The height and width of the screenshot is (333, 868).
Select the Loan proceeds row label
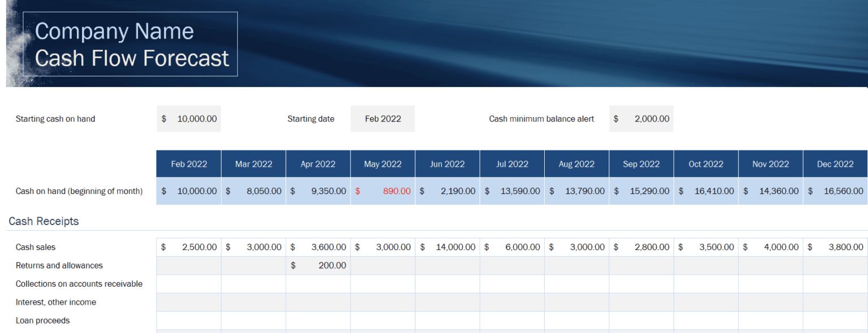[43, 321]
